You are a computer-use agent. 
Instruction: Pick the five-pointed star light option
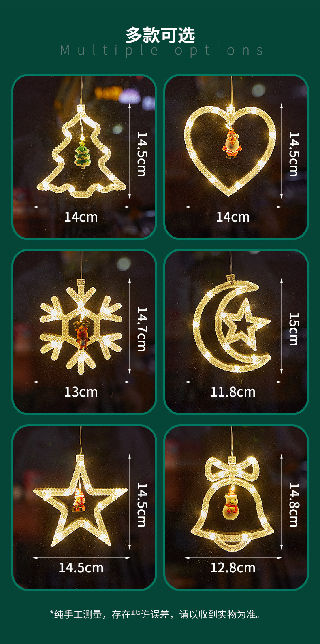pyautogui.click(x=84, y=508)
